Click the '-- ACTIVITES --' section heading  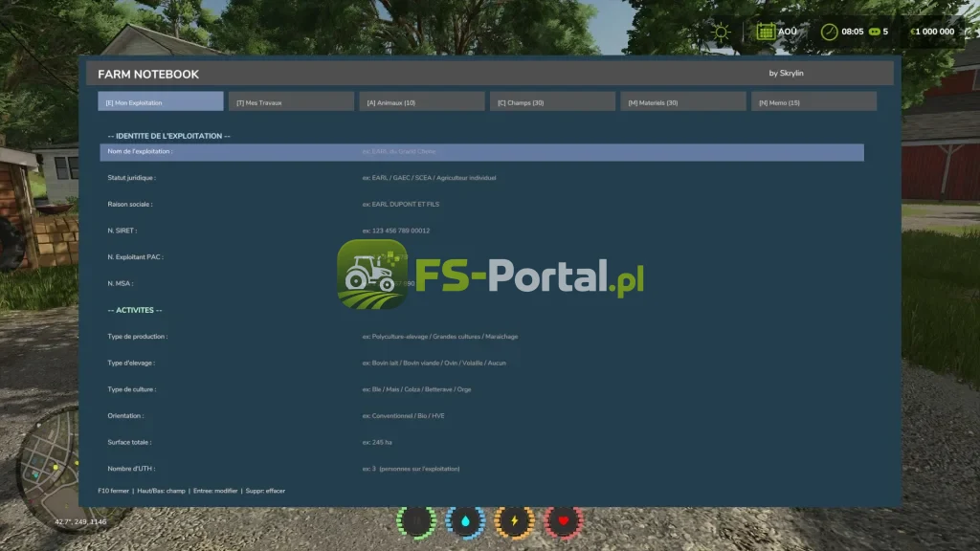(134, 311)
